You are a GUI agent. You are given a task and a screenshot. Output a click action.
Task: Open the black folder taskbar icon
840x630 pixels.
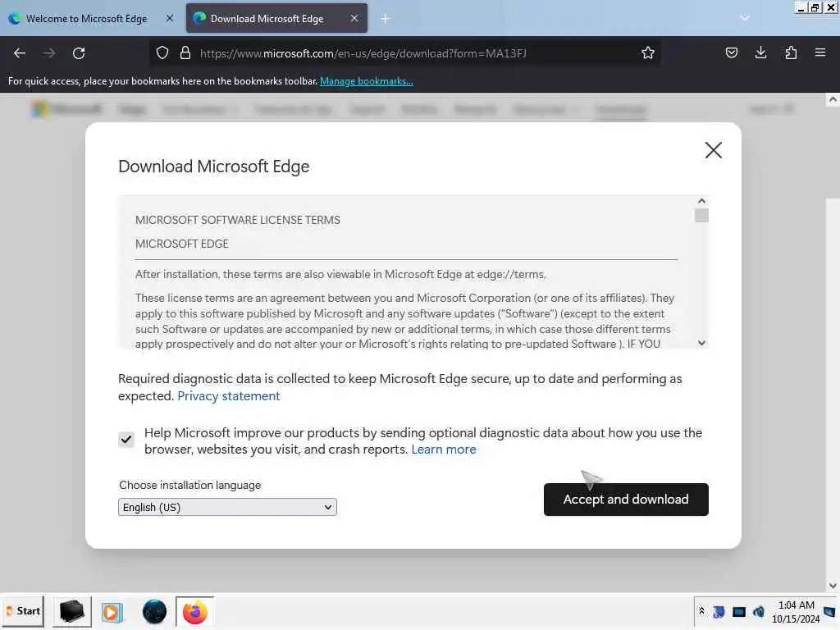[x=71, y=611]
